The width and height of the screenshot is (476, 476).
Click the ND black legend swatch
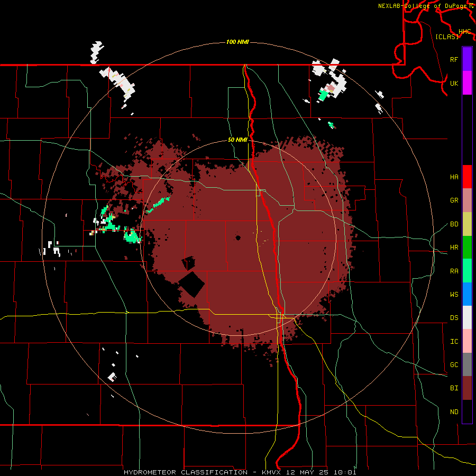pos(467,411)
